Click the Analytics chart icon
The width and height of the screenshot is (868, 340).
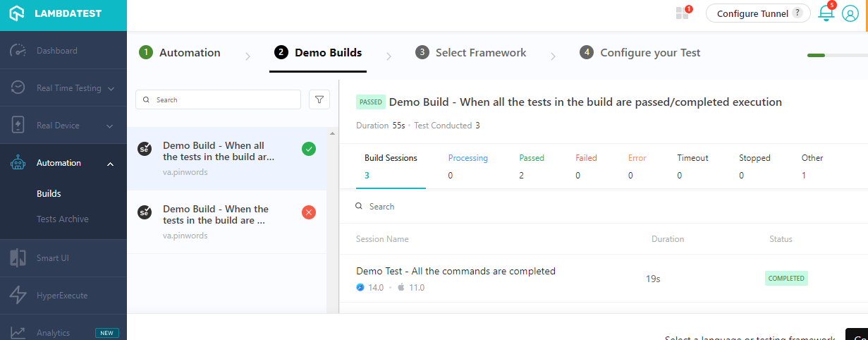[x=18, y=332]
